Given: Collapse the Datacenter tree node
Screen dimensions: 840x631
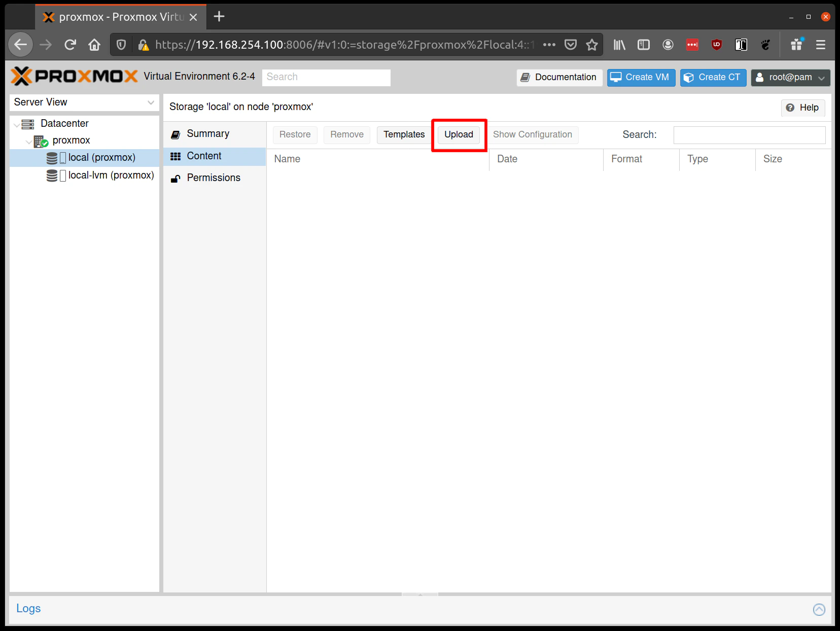Looking at the screenshot, I should (x=17, y=124).
